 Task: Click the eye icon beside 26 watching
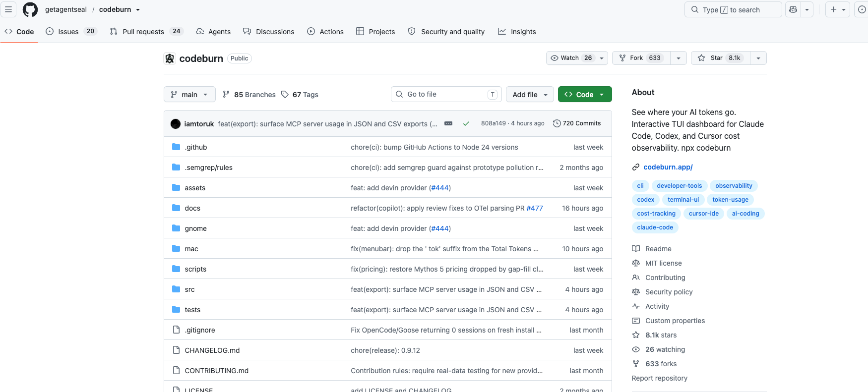pyautogui.click(x=636, y=349)
